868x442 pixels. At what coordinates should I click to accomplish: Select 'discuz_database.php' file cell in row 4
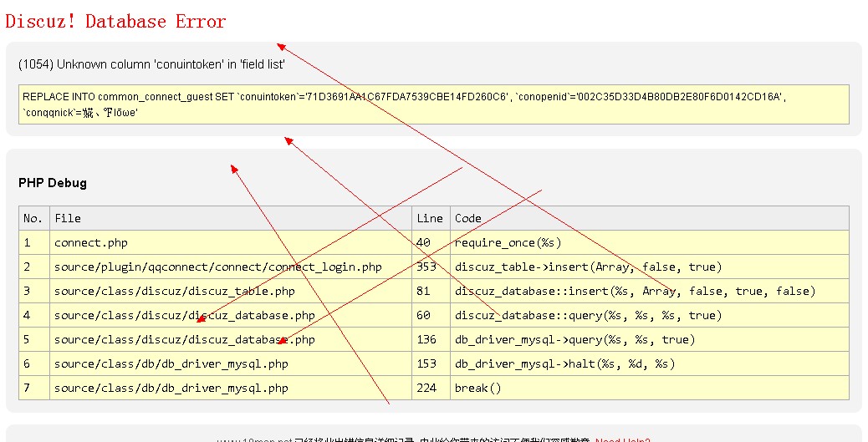[231, 315]
